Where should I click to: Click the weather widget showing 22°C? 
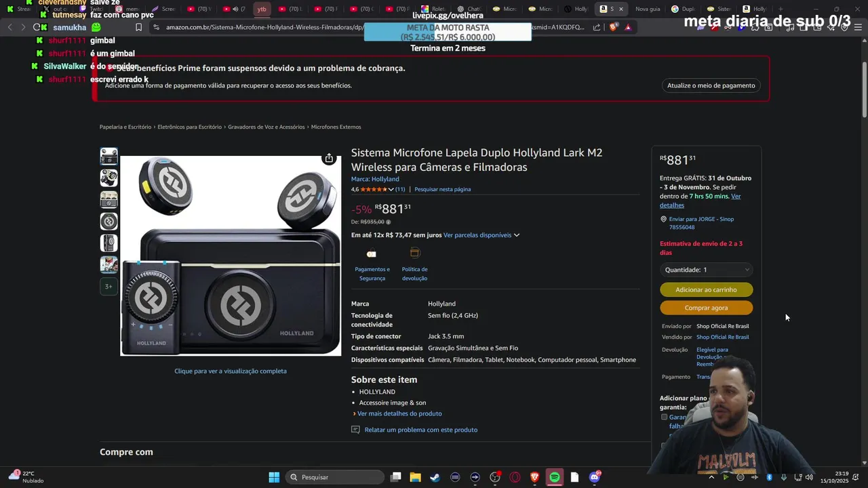(26, 477)
